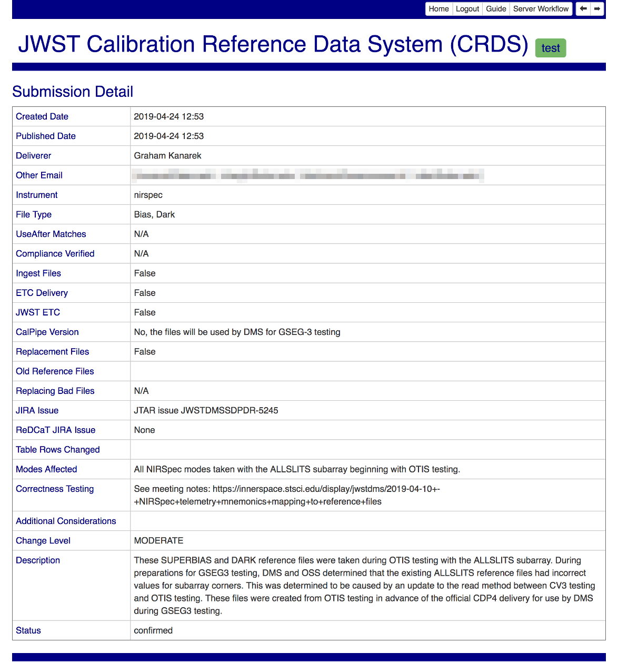Click the Replacement Files label
Screen dimensions: 618x672
[53, 351]
